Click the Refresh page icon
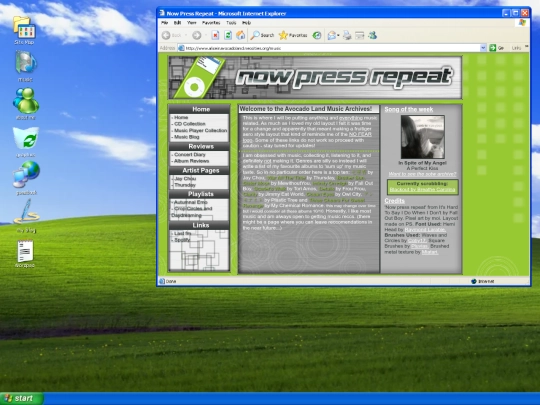540x405 pixels. pyautogui.click(x=228, y=35)
